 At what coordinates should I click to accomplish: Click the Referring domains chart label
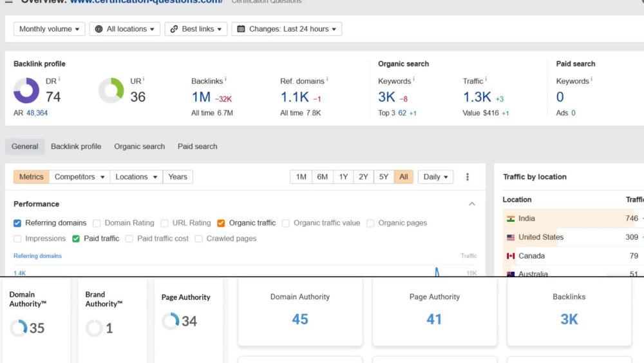pyautogui.click(x=37, y=256)
